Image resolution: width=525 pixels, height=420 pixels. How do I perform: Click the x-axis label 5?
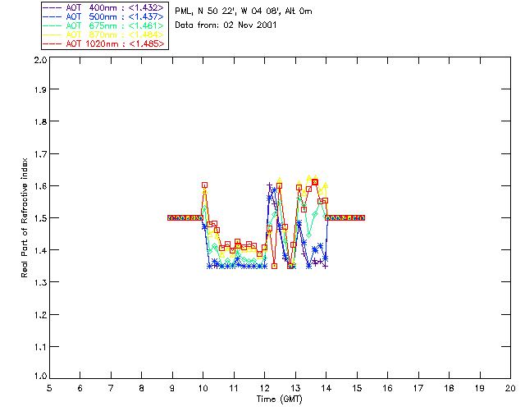click(x=49, y=388)
